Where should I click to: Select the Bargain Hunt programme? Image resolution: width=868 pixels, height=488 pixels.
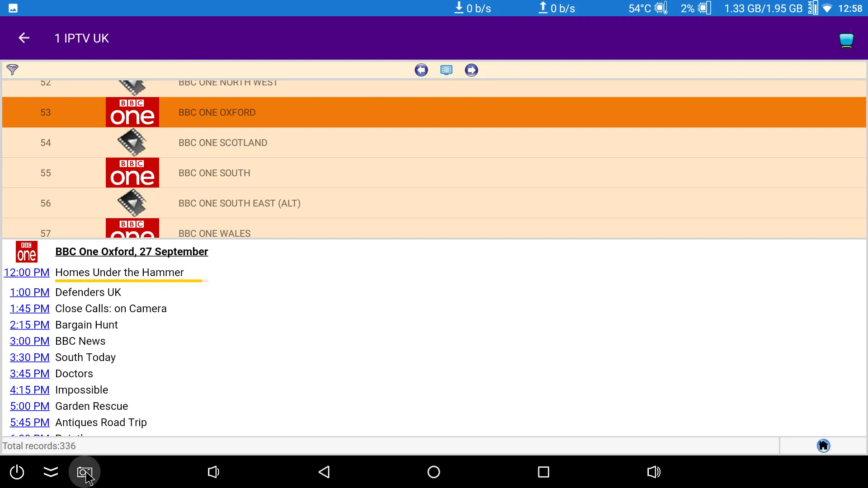[x=86, y=325]
